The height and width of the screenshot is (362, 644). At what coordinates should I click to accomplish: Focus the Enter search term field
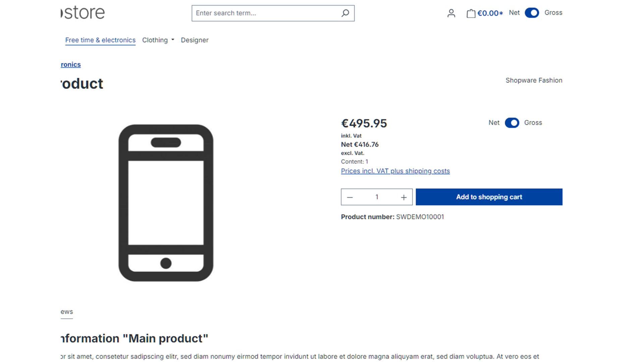265,13
